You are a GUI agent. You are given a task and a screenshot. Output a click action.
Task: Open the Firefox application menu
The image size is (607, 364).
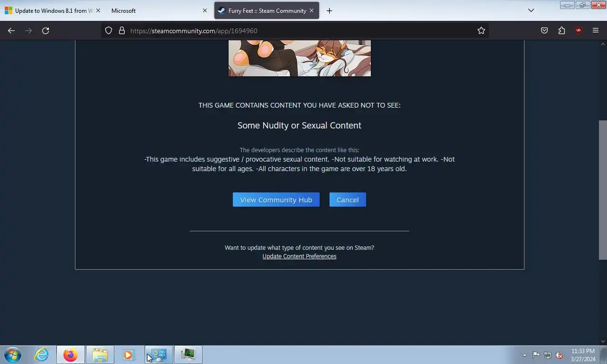pos(596,30)
